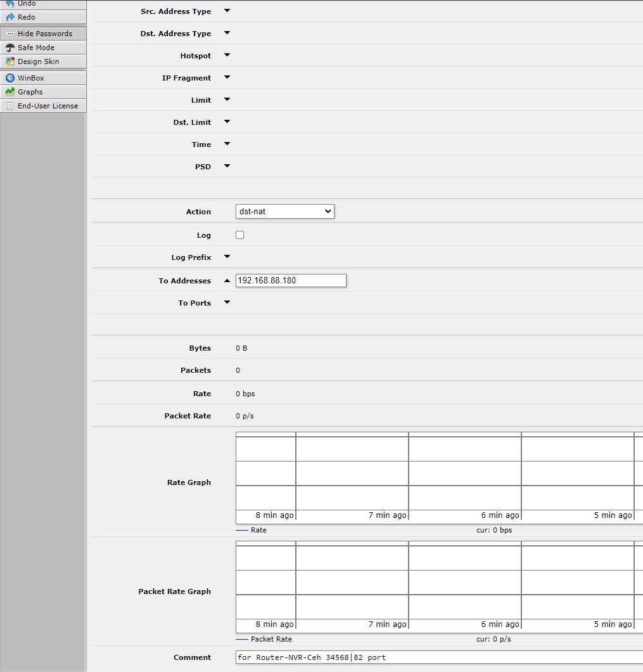This screenshot has height=672, width=643.
Task: Expand the Src. Address Type option
Action: [227, 11]
